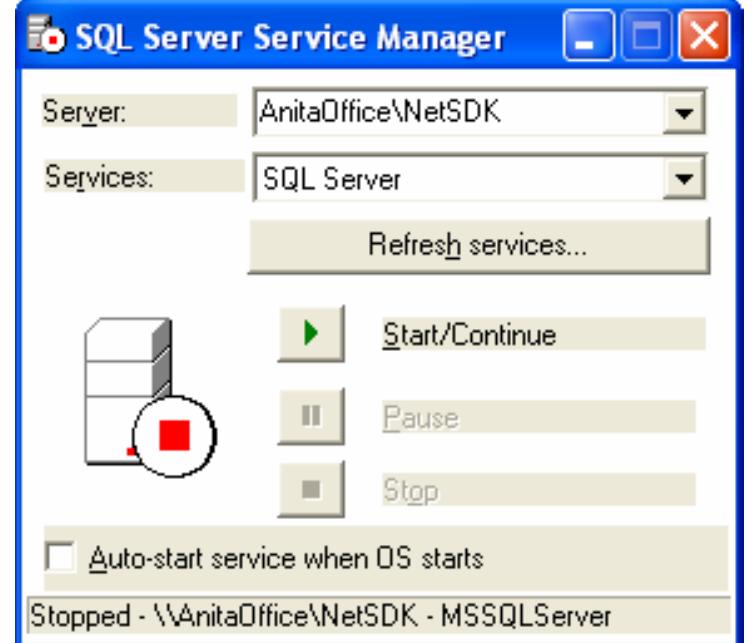Click the disabled Stop text label
The image size is (752, 643).
click(411, 491)
